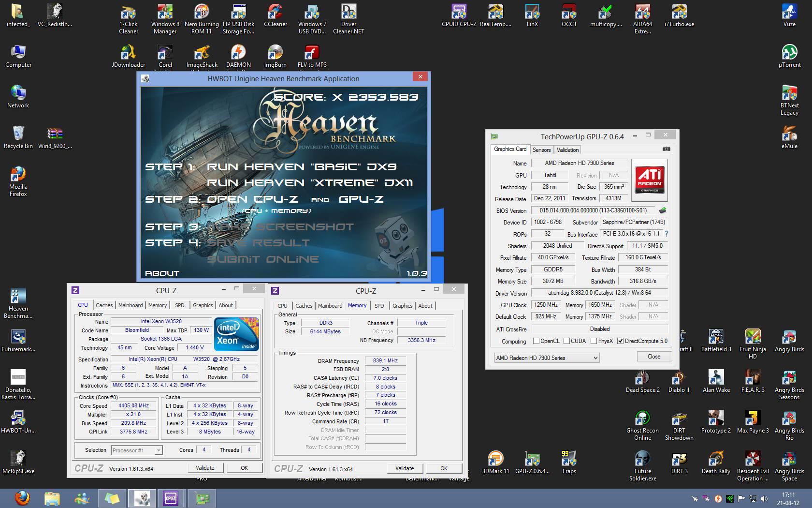Launch i7Turbo.exe from the desktop
Image resolution: width=812 pixels, height=508 pixels.
pyautogui.click(x=679, y=15)
